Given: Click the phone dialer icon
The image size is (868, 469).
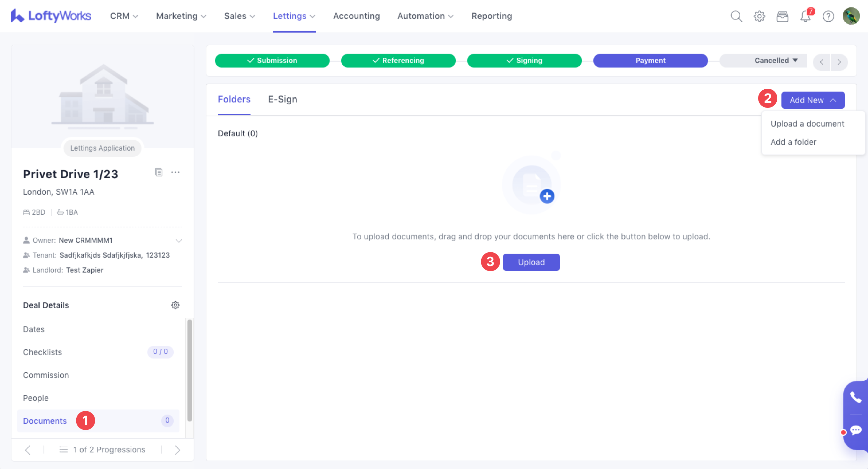Looking at the screenshot, I should pos(856,397).
